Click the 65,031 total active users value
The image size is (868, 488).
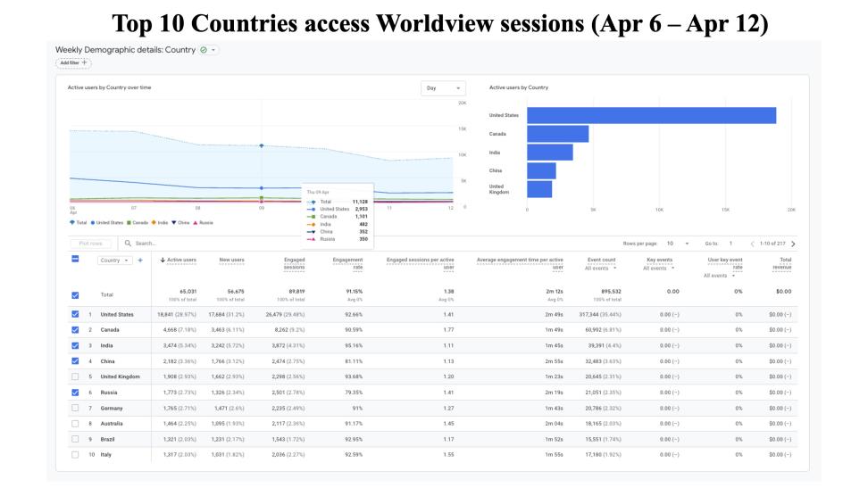tap(188, 292)
